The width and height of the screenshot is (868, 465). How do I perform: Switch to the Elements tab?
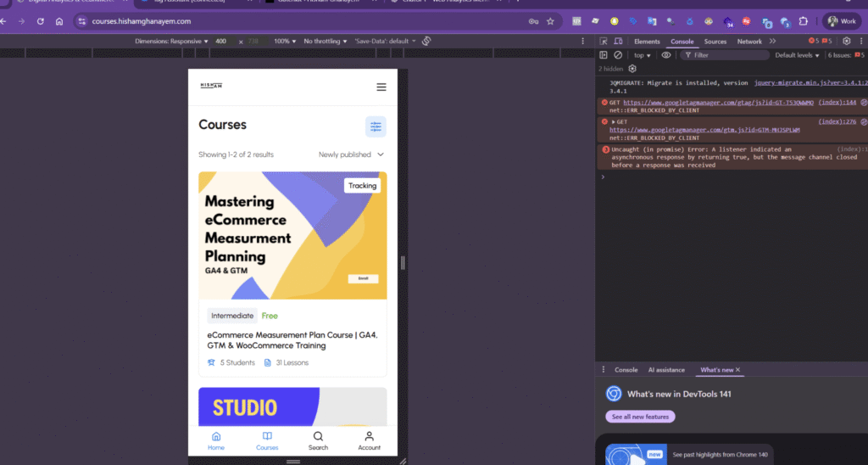[x=647, y=41]
